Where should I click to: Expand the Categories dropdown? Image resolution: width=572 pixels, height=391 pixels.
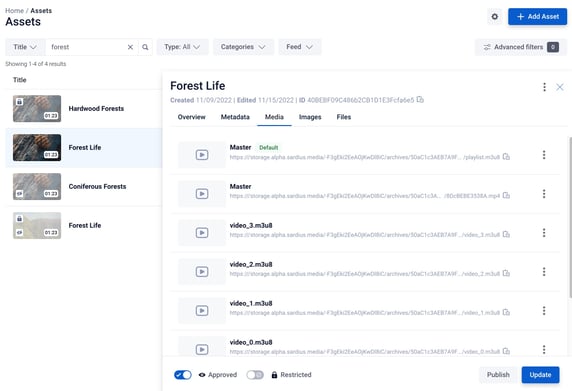[243, 47]
